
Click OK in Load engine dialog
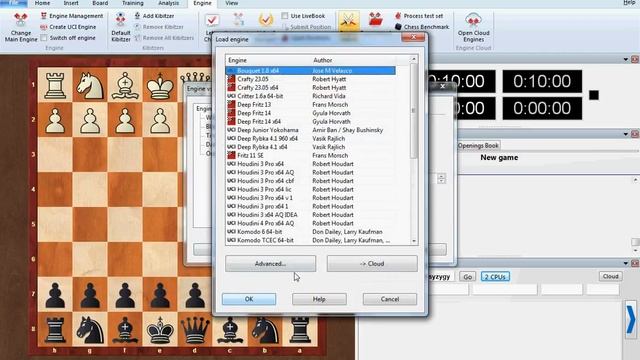[x=249, y=299]
